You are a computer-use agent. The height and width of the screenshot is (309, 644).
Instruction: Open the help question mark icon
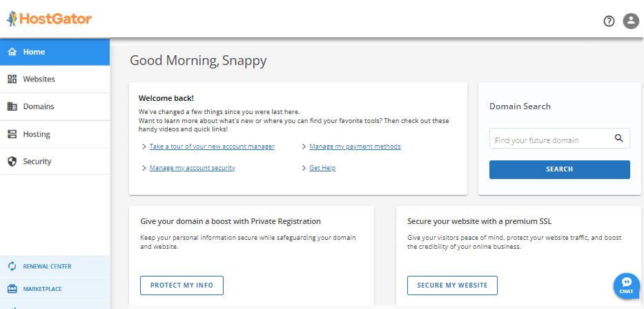coord(609,21)
